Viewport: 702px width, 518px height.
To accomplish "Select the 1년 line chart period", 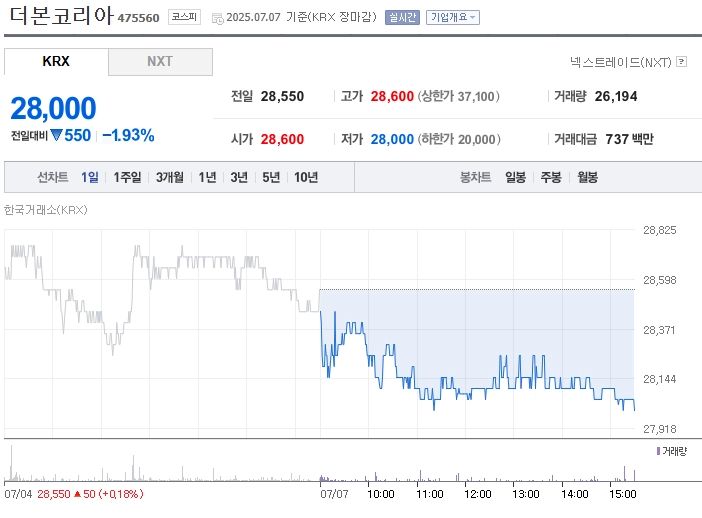I will [x=207, y=177].
